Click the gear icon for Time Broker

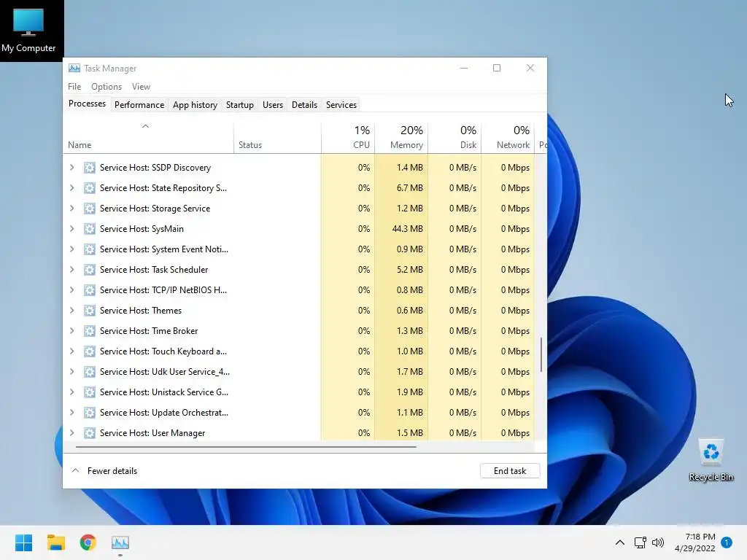[90, 331]
